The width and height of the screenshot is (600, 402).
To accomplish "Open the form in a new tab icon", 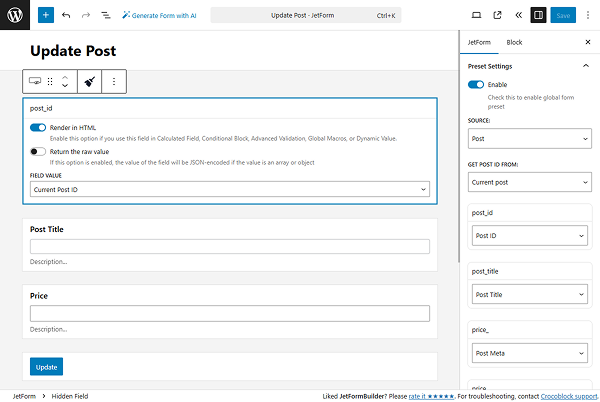I will tap(497, 16).
